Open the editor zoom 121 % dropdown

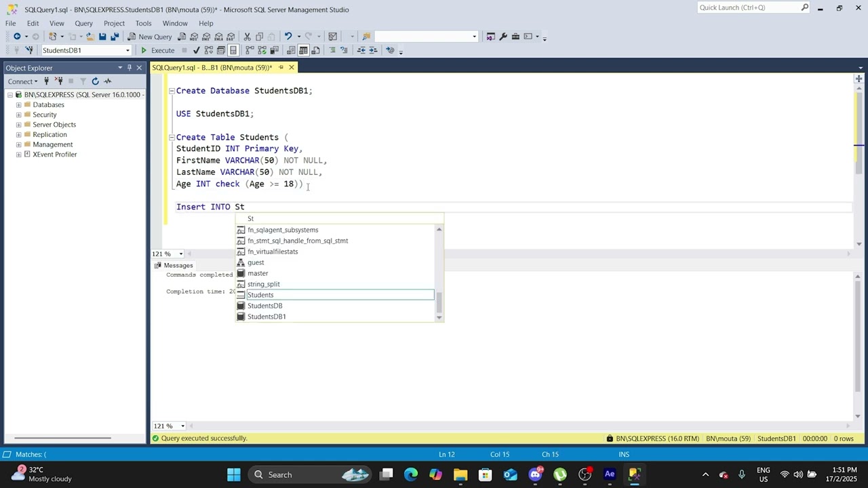tap(180, 253)
